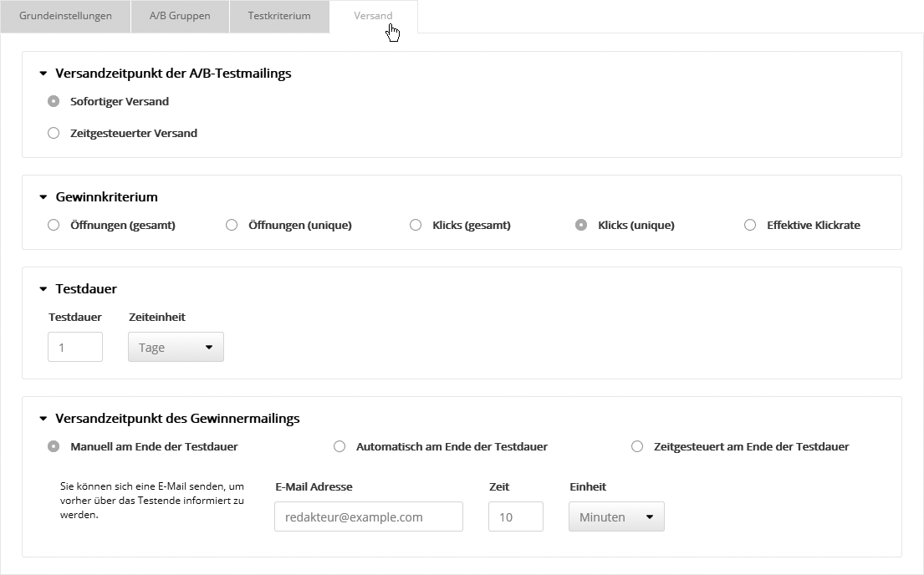Collapse the Versandzeitpunkt der A/B-Testmailings section
This screenshot has width=924, height=575.
43,74
